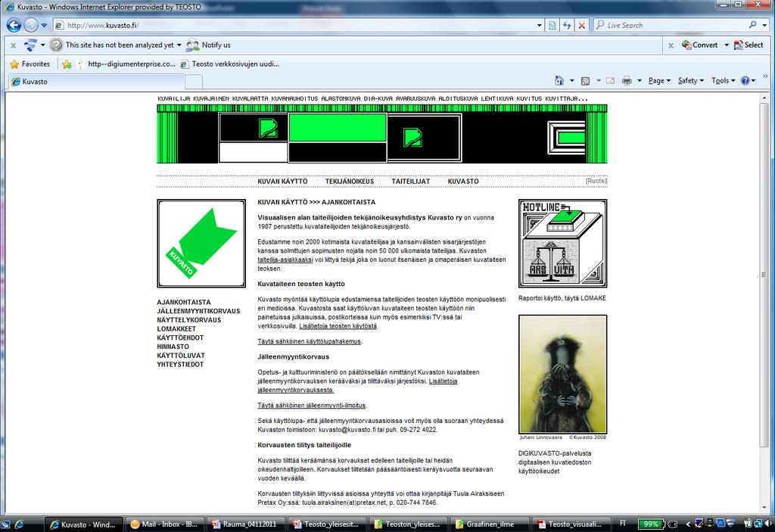This screenshot has width=775, height=532.
Task: Click the HOTLINE Ars Vita image
Action: (x=562, y=243)
